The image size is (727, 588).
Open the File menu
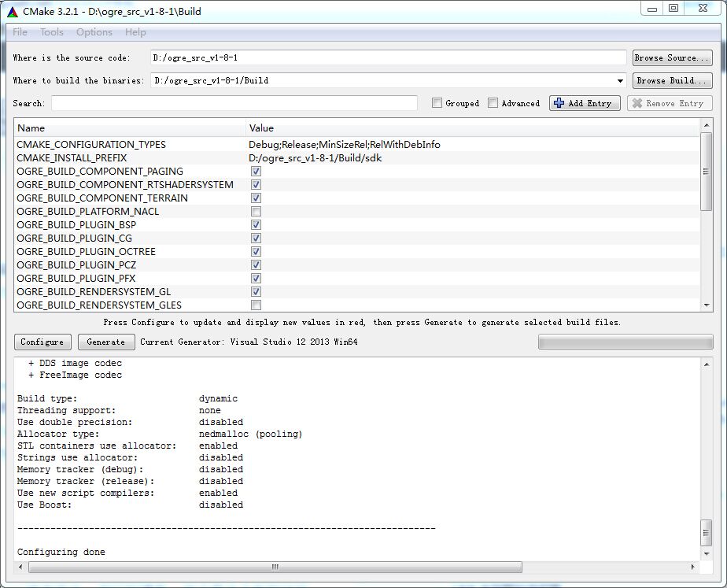pos(20,32)
